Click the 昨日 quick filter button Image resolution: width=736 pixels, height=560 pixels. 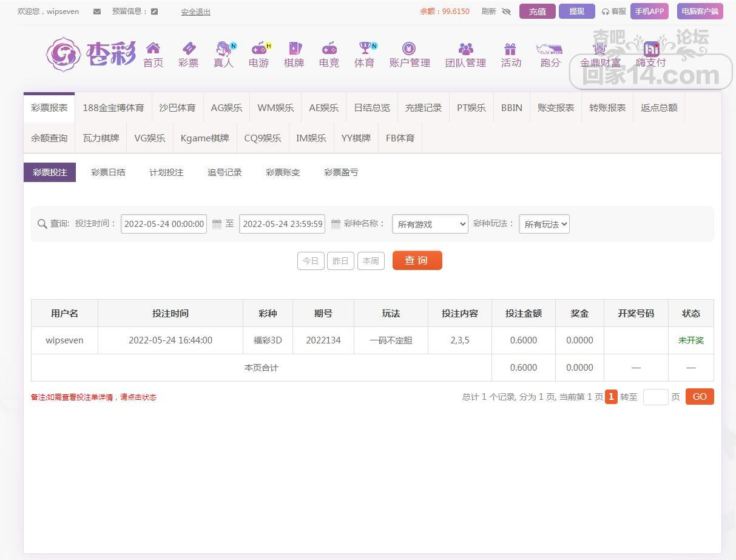click(340, 261)
